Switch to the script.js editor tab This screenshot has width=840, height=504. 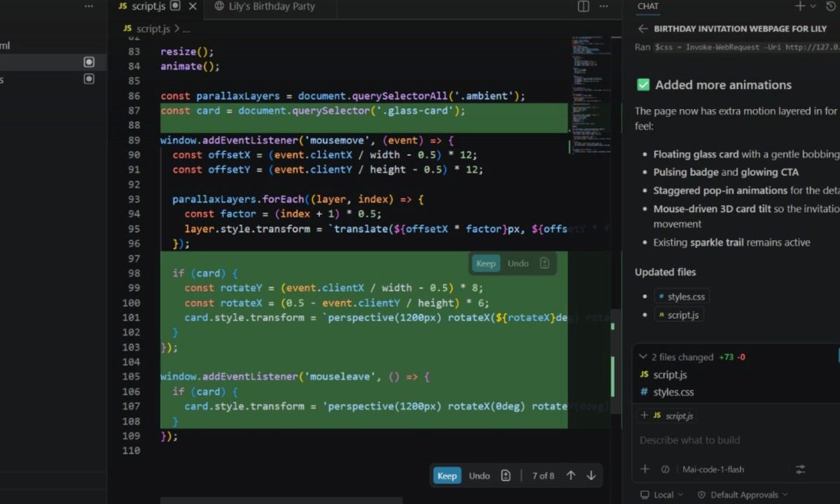pos(148,6)
